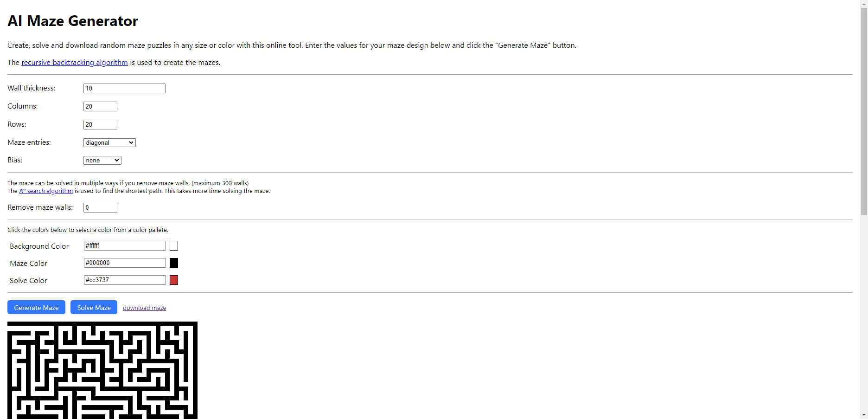The height and width of the screenshot is (419, 868).
Task: Click the Remove maze walls field
Action: pyautogui.click(x=100, y=208)
